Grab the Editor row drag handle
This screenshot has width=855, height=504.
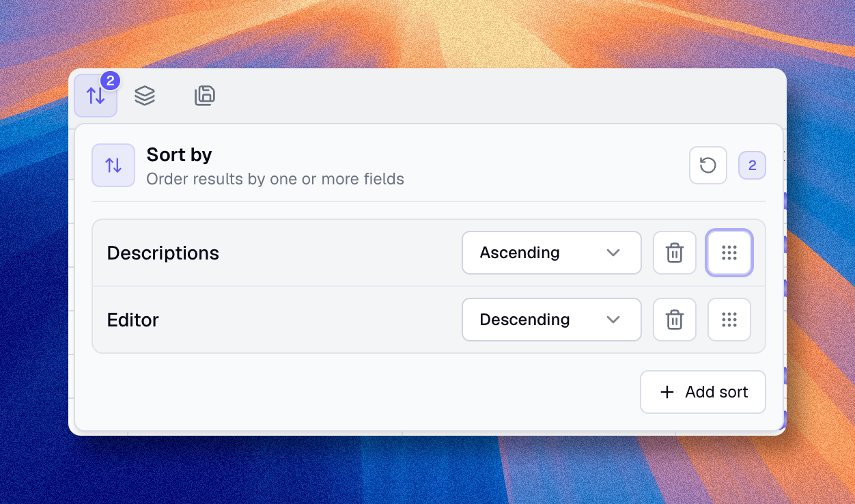coord(729,320)
